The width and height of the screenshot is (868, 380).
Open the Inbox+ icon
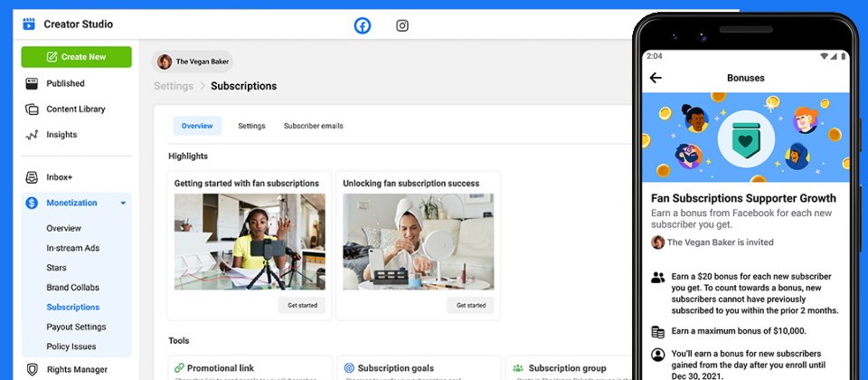[33, 177]
